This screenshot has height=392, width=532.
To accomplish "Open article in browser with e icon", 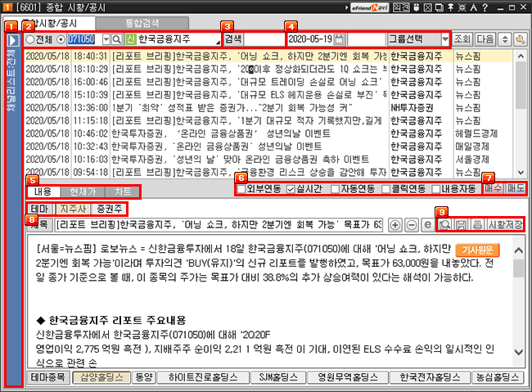I will pos(428,225).
